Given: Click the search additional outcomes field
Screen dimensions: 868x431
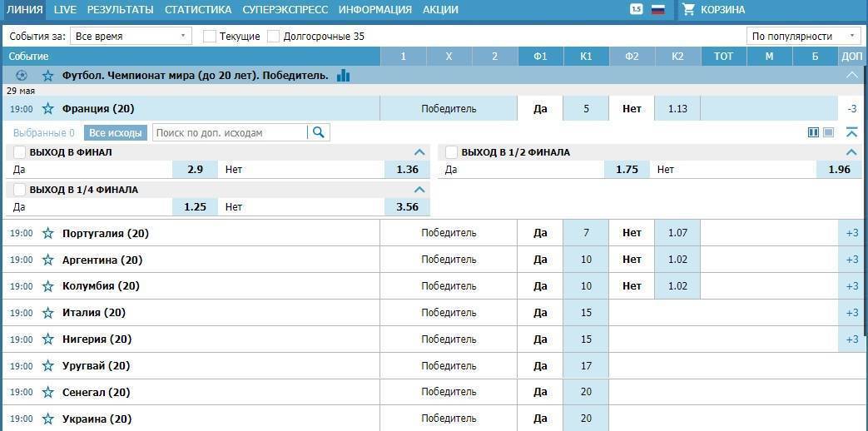Looking at the screenshot, I should pos(229,132).
